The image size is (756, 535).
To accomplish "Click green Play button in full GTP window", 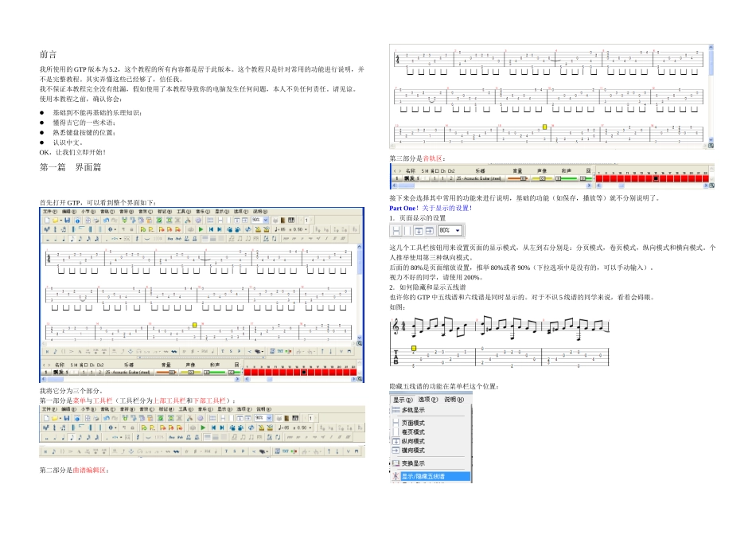I will pyautogui.click(x=201, y=229).
